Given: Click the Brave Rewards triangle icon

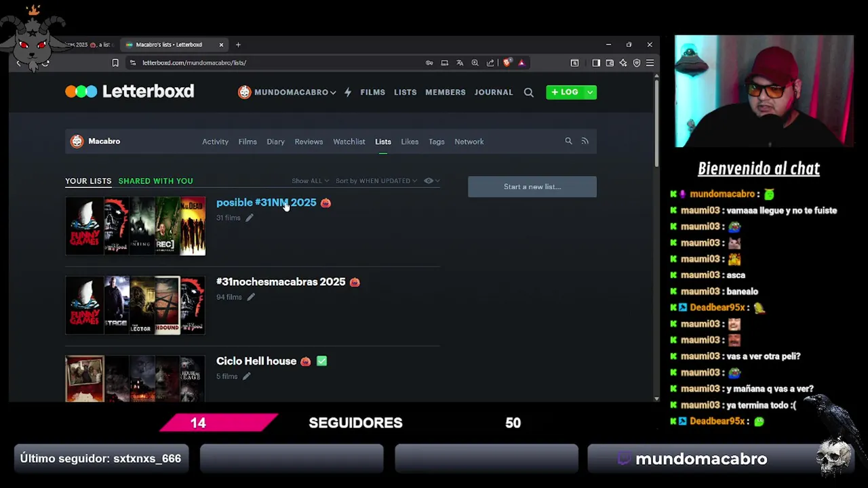Looking at the screenshot, I should (521, 62).
